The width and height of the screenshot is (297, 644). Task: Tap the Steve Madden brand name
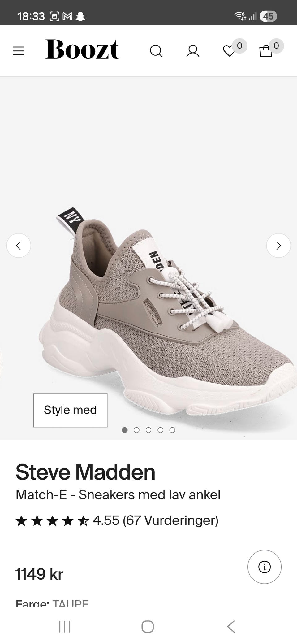[85, 472]
